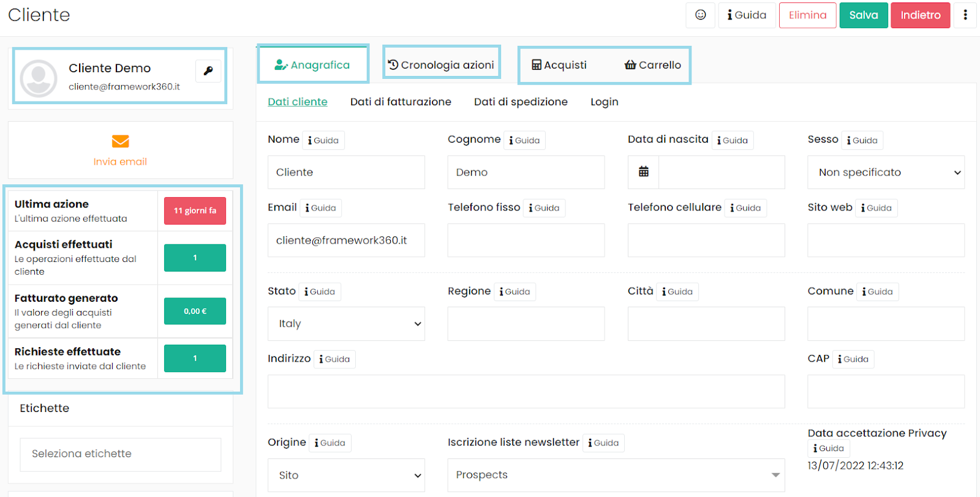The image size is (980, 497).
Task: Open the Carrello tab
Action: coord(653,65)
